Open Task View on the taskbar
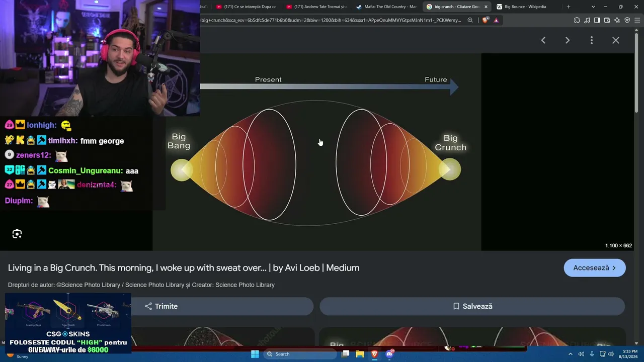The width and height of the screenshot is (644, 362). coord(346,354)
